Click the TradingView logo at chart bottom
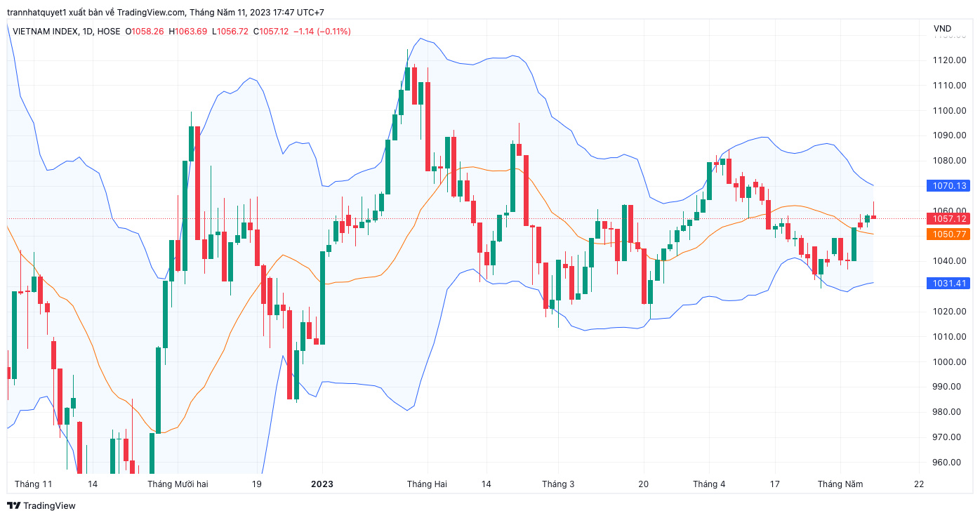 click(x=41, y=505)
